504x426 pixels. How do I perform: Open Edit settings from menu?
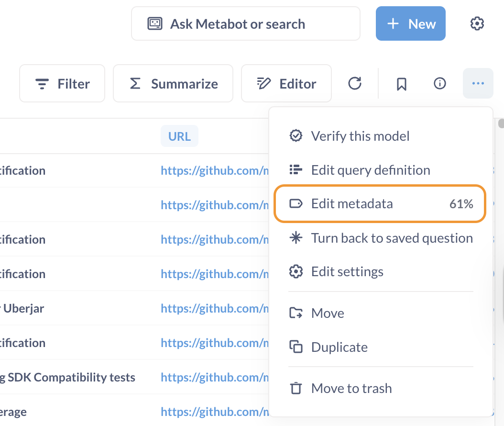[x=347, y=272]
